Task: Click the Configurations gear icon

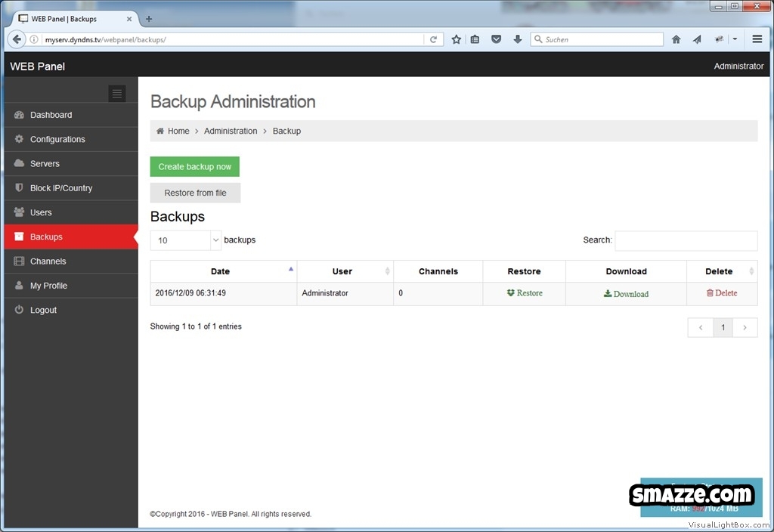Action: (x=19, y=139)
